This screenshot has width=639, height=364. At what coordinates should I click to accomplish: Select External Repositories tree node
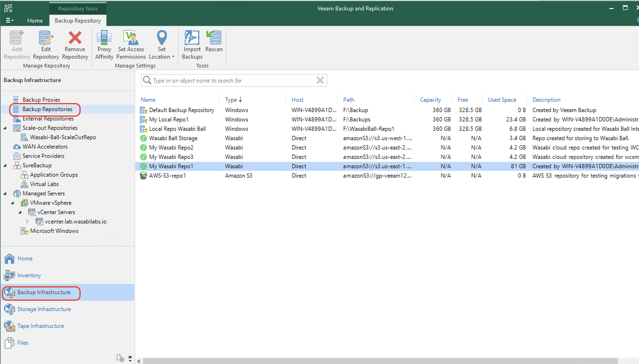[x=48, y=119]
